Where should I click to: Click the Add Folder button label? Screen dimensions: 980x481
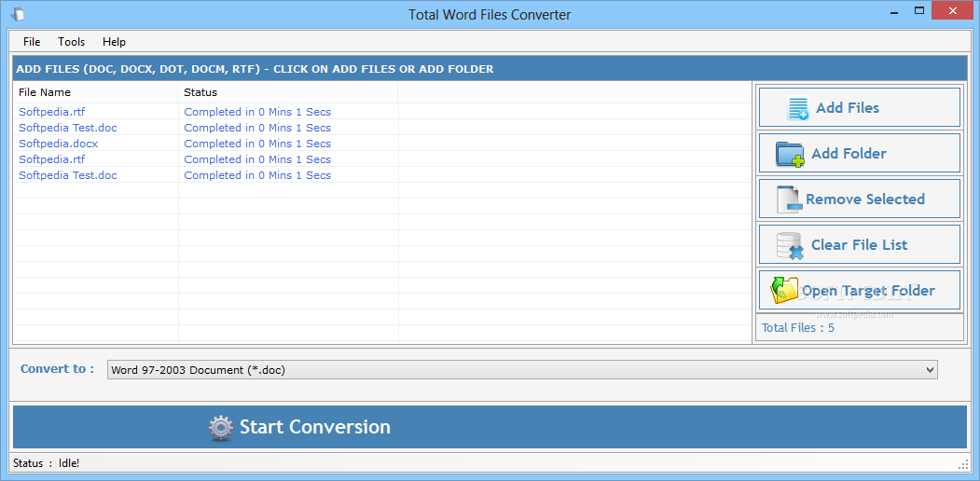tap(849, 154)
